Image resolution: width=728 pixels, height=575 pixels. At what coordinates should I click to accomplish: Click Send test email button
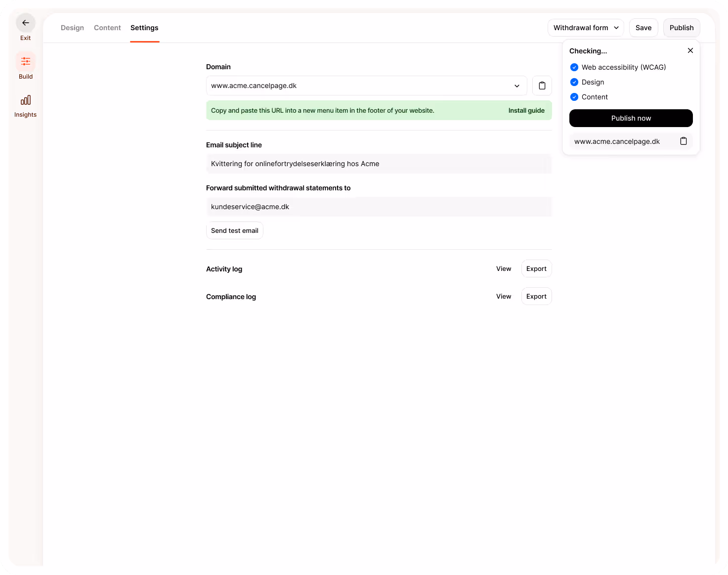235,230
